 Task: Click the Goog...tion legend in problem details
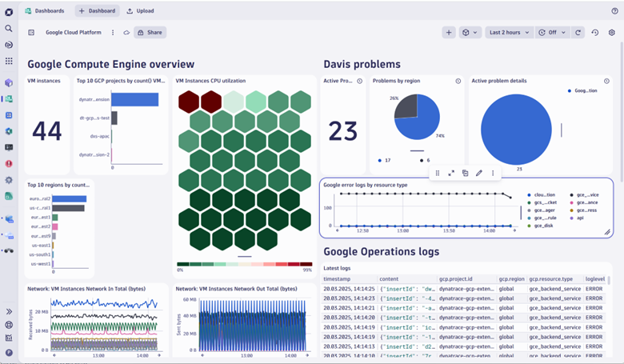pos(582,90)
